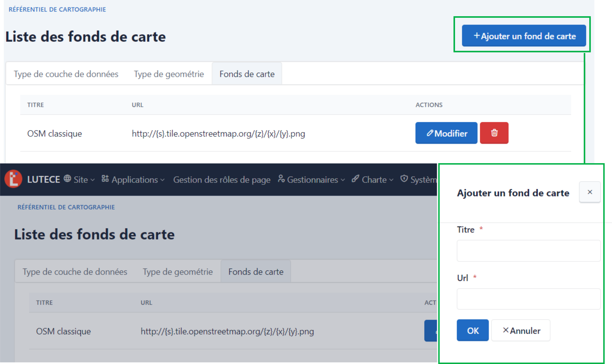612x364 pixels.
Task: Open Gestion des rôles de page menu
Action: (222, 180)
